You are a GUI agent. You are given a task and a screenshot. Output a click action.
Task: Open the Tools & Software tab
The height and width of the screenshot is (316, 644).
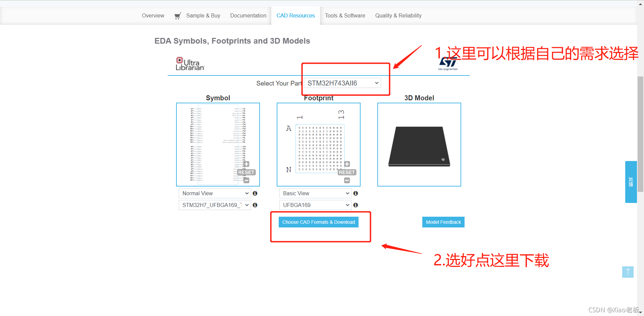[x=345, y=16]
